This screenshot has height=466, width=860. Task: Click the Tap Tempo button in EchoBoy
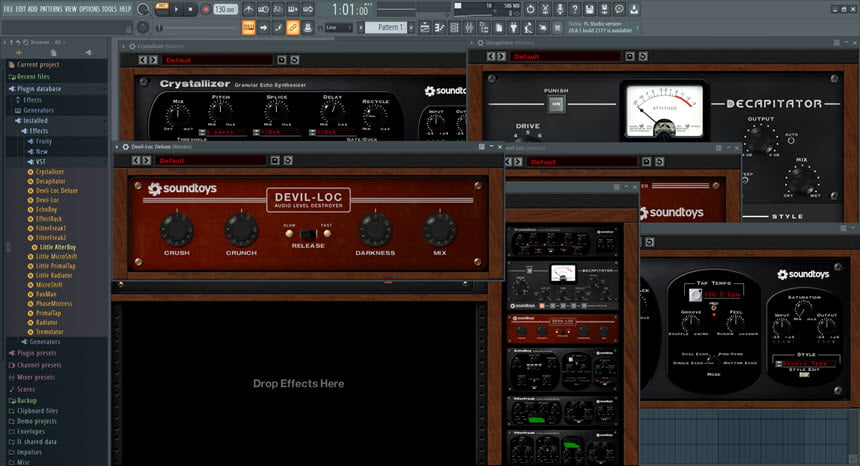pos(695,295)
